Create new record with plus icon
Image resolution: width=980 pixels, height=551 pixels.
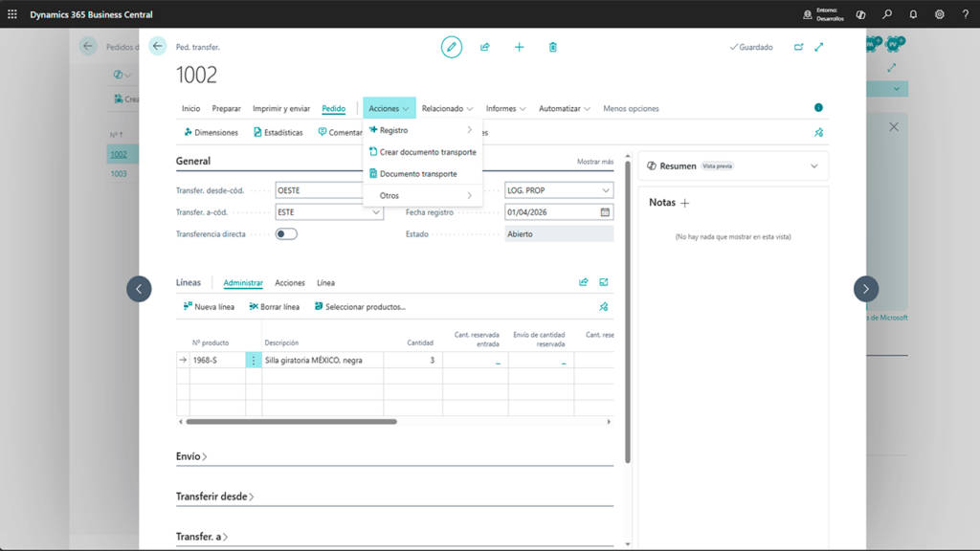[519, 47]
